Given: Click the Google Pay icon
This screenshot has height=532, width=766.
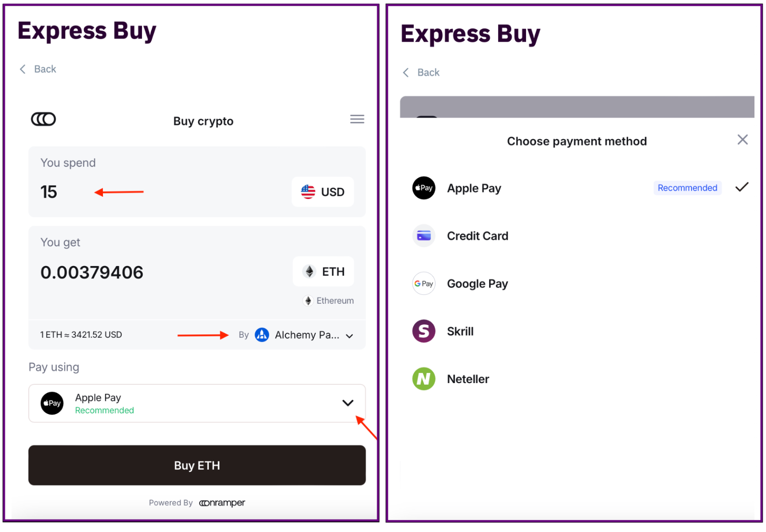Looking at the screenshot, I should coord(424,284).
